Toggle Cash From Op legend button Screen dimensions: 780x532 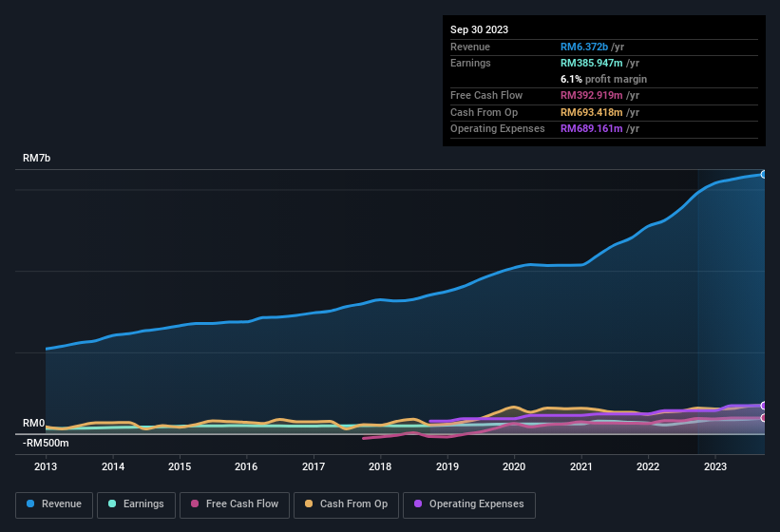[x=346, y=504]
